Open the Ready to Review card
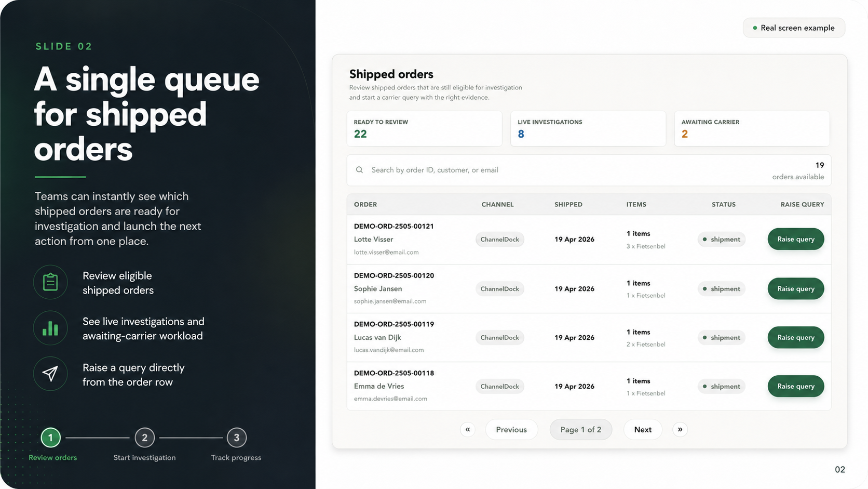The height and width of the screenshot is (489, 868). (x=425, y=128)
